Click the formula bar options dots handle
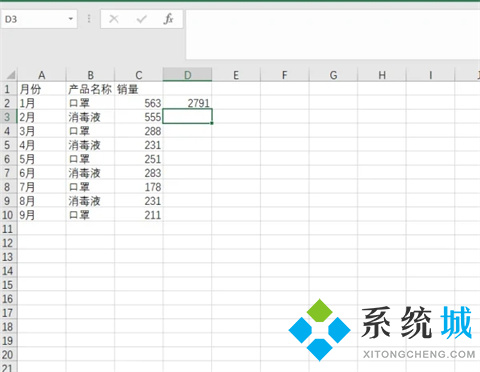The image size is (480, 372). tap(89, 19)
